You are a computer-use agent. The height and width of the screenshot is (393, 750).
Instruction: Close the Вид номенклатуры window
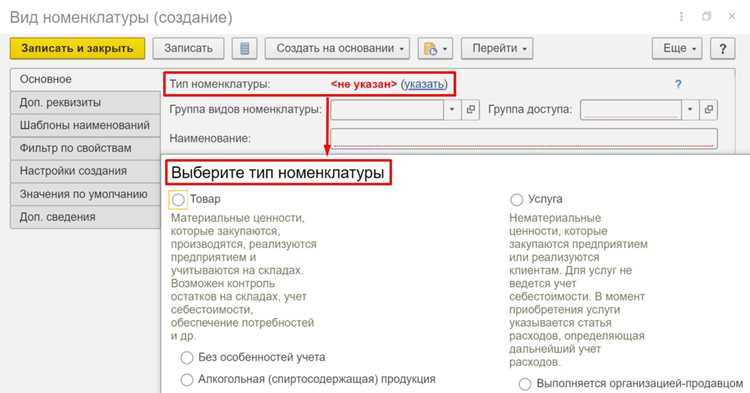[732, 17]
